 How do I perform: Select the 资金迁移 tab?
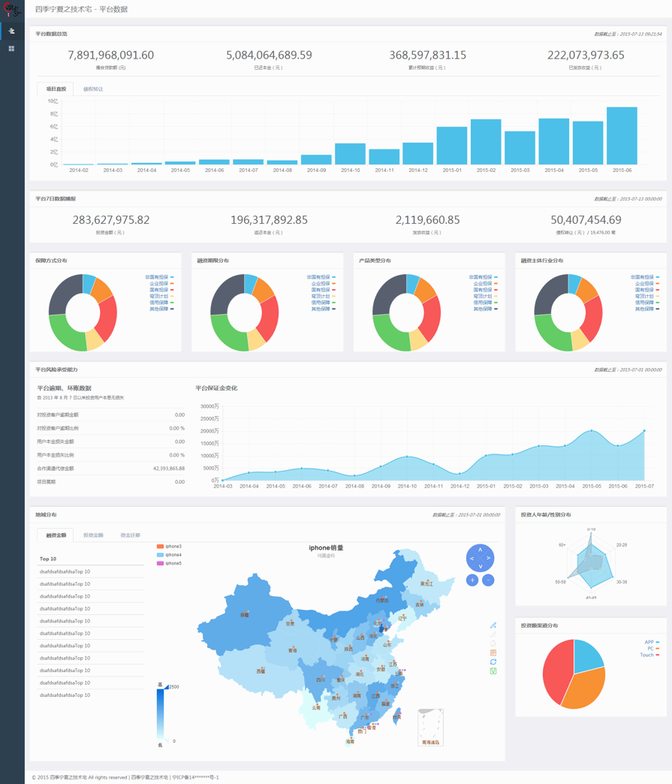click(131, 535)
